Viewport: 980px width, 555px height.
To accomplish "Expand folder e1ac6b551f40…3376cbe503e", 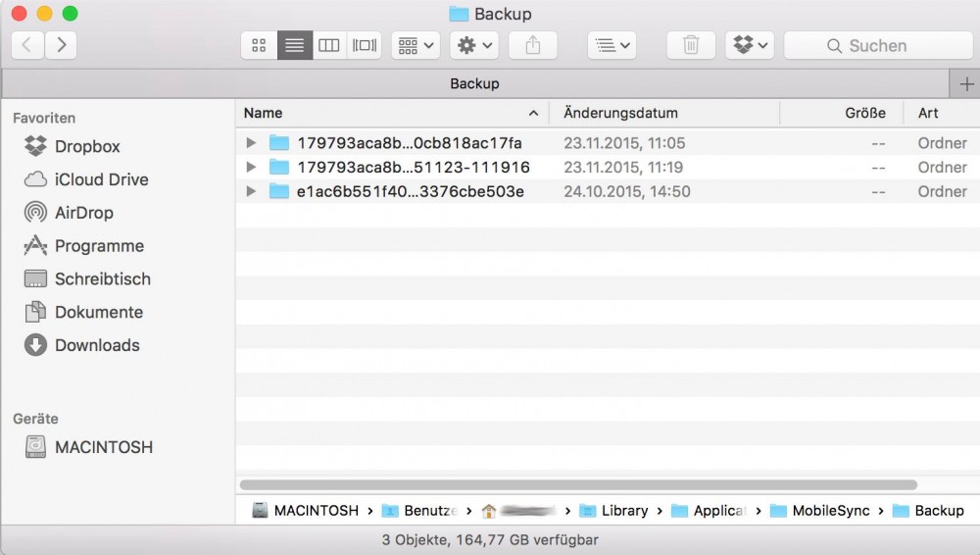I will pos(251,192).
